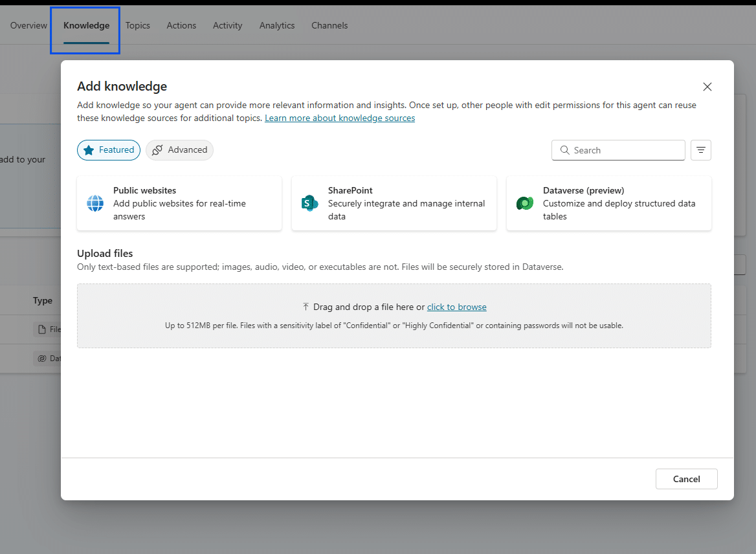756x554 pixels.
Task: Click the star icon on the Featured pill
Action: [x=90, y=150]
